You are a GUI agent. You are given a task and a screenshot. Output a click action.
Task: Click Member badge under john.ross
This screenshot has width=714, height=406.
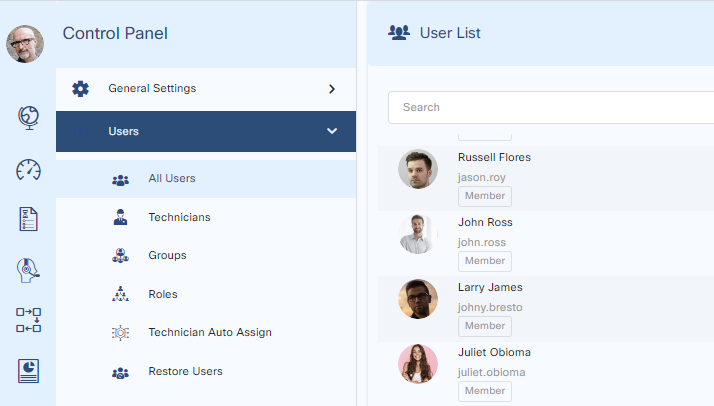point(485,261)
